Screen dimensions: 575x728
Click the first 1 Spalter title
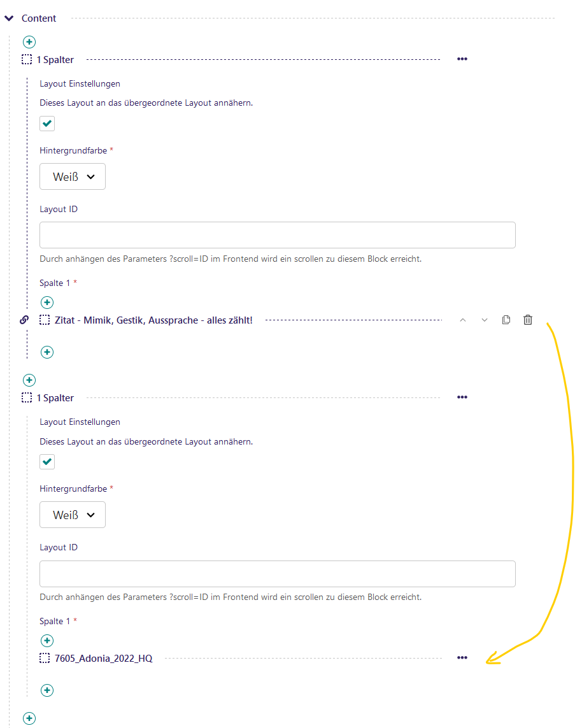55,60
